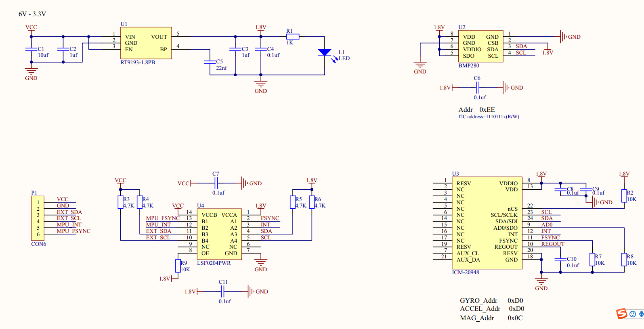
Task: Click 'EXT_SDA' net label on P1 pin 3
Action: [x=69, y=212]
